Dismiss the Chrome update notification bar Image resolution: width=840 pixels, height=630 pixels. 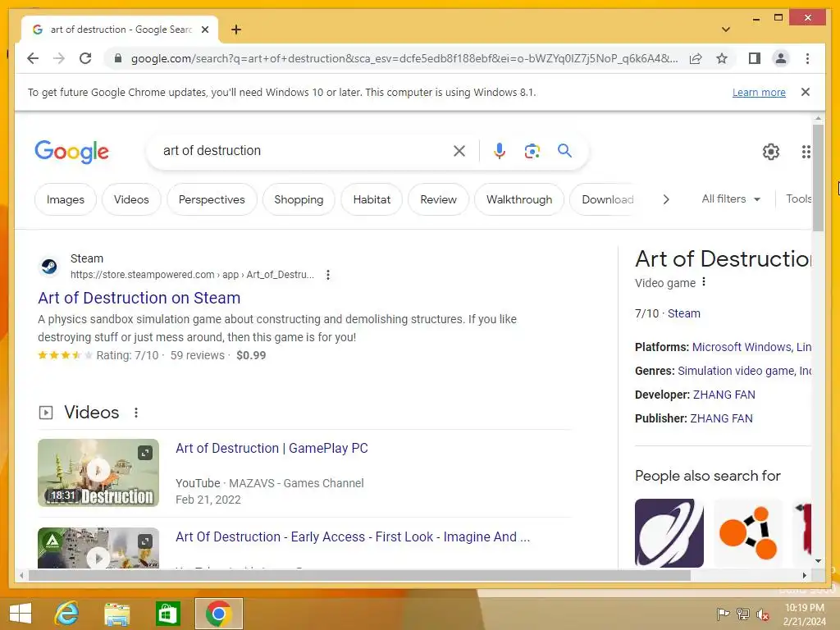pyautogui.click(x=806, y=92)
